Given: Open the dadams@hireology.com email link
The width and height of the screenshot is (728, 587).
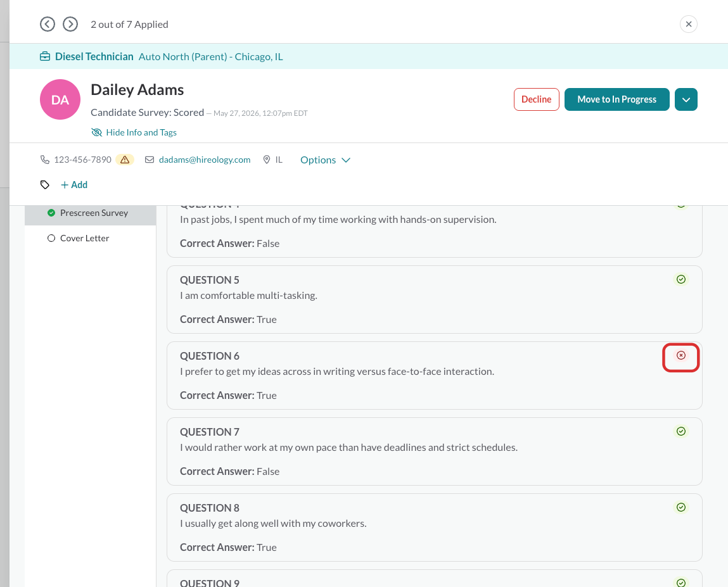Looking at the screenshot, I should pos(205,160).
